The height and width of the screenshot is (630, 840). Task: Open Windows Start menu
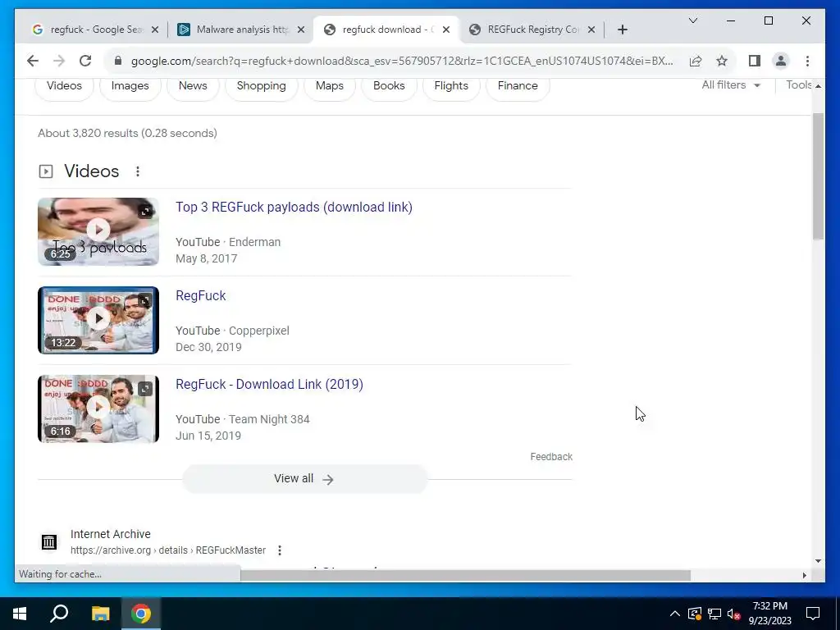coord(20,614)
